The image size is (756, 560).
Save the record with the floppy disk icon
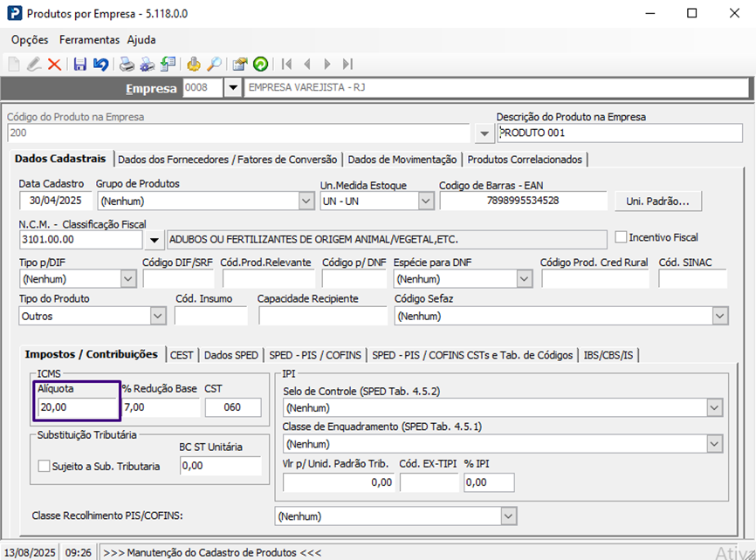coord(80,64)
